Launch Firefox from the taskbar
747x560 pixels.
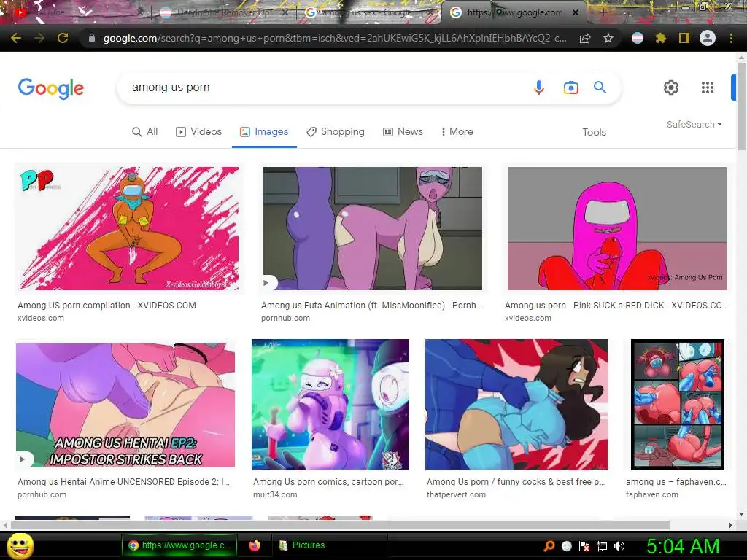[255, 545]
